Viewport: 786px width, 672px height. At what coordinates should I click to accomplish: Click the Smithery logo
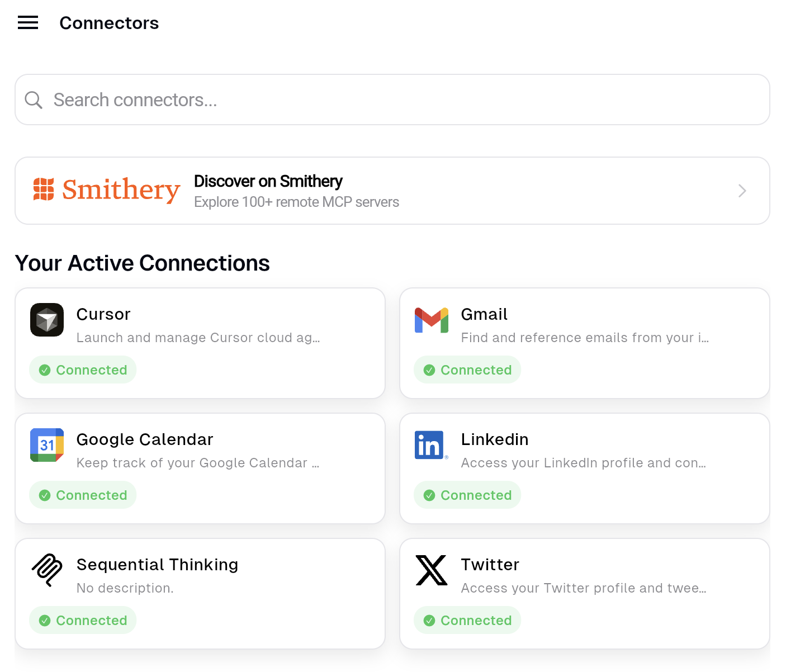[106, 190]
